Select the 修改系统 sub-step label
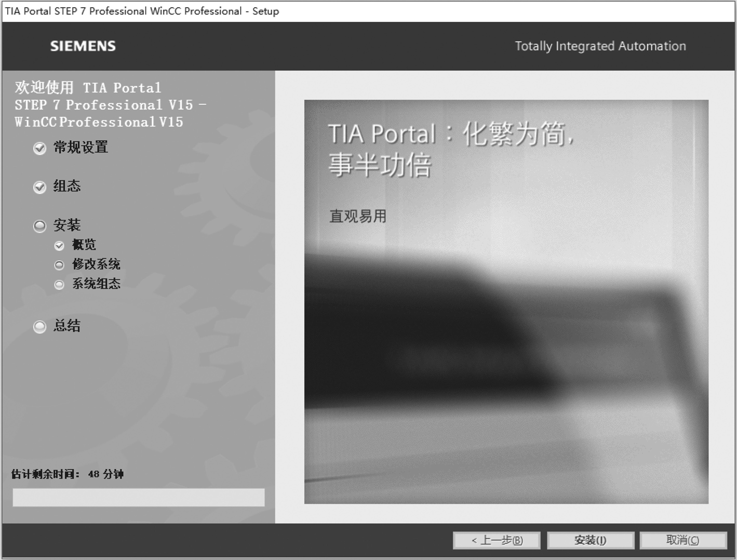The width and height of the screenshot is (737, 560). [x=96, y=264]
